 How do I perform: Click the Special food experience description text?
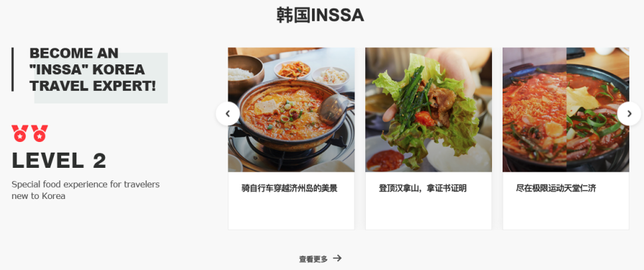pyautogui.click(x=86, y=190)
